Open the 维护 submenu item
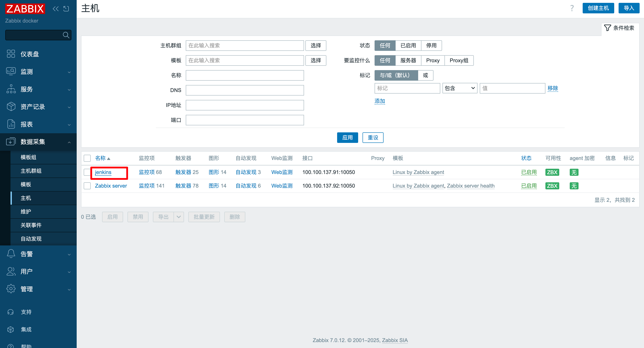The height and width of the screenshot is (348, 644). tap(44, 212)
